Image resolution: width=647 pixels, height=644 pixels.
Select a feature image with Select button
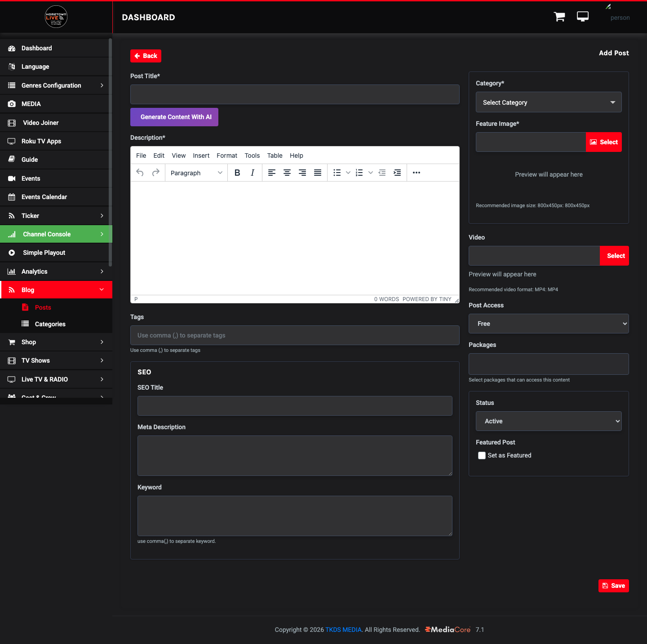click(x=604, y=142)
